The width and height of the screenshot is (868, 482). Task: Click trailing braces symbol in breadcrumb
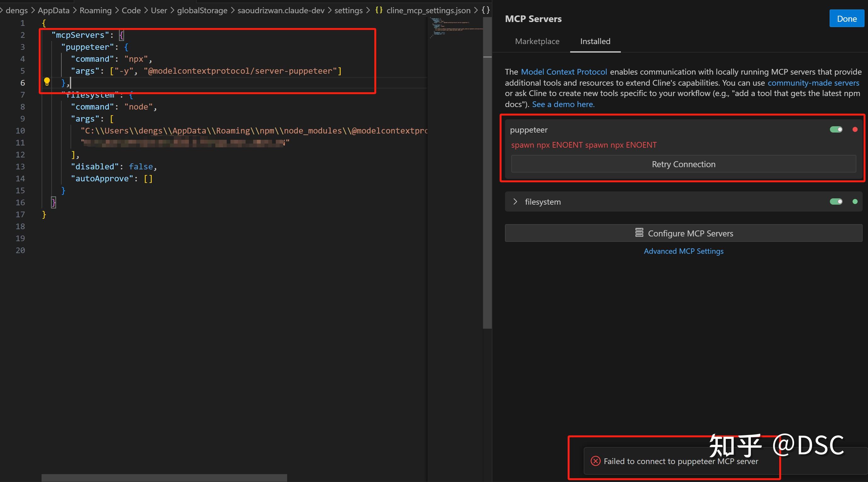tap(485, 10)
